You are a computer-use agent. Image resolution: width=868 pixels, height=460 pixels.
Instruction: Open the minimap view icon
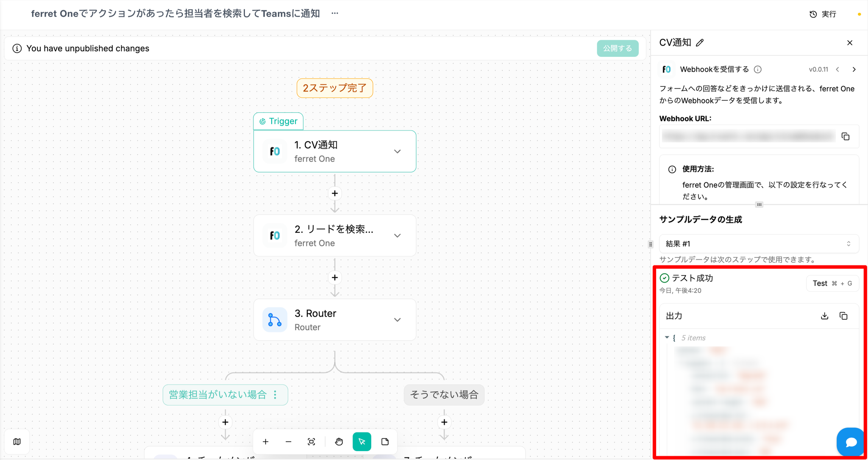click(x=17, y=442)
